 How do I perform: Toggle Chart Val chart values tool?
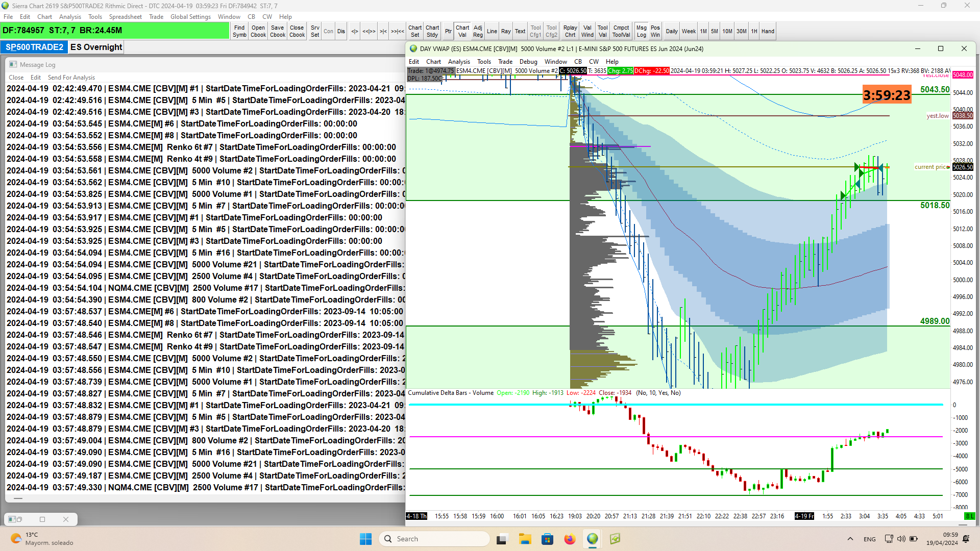(462, 31)
